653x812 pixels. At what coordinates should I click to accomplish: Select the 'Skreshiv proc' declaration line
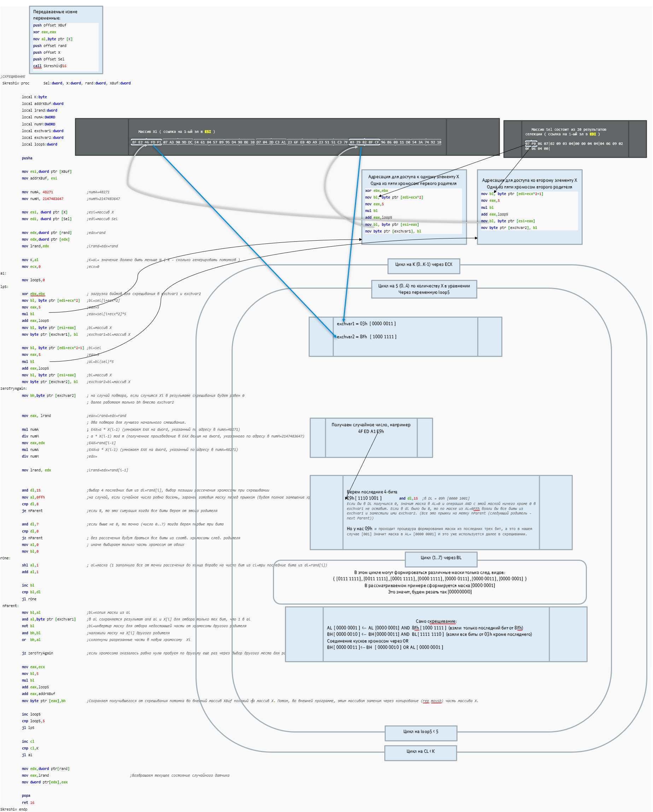tap(67, 83)
